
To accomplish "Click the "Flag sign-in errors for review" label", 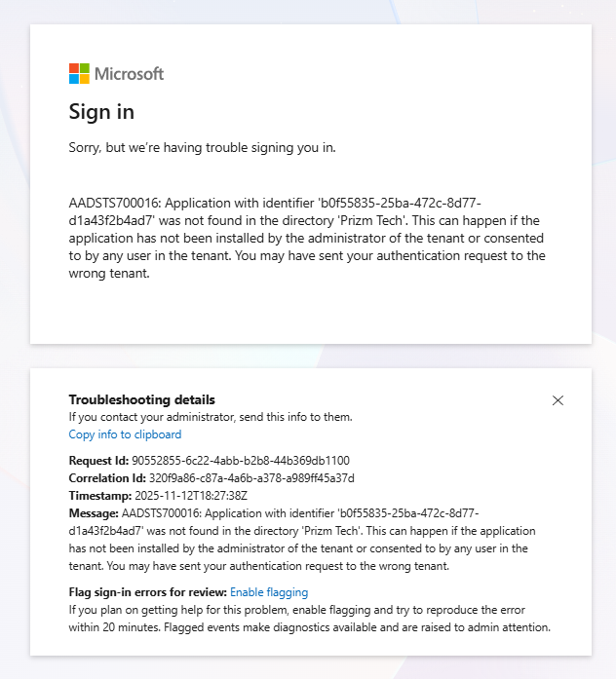I will (147, 591).
